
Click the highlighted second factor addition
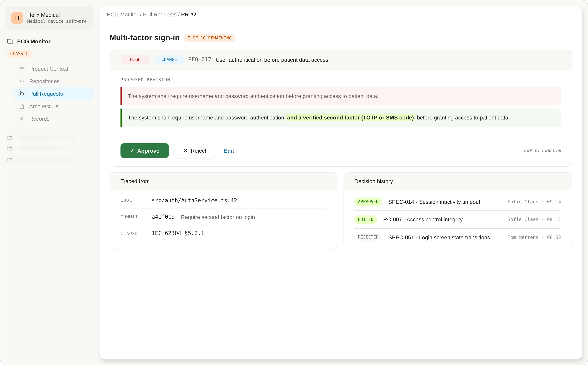[350, 118]
